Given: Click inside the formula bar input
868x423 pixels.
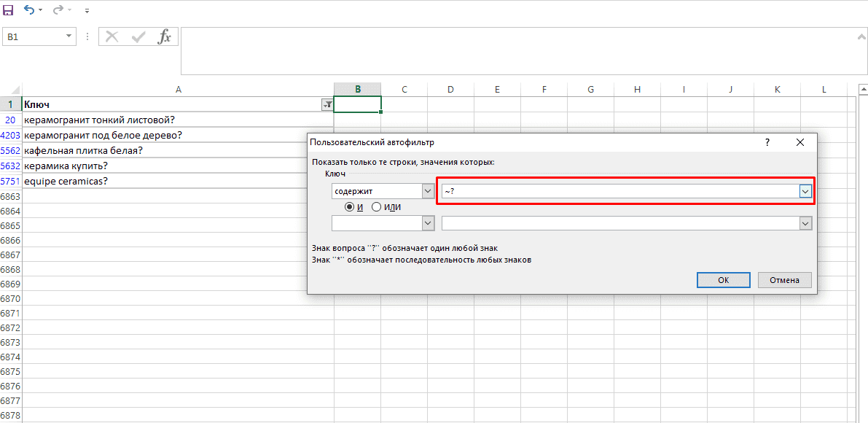Looking at the screenshot, I should click(517, 50).
